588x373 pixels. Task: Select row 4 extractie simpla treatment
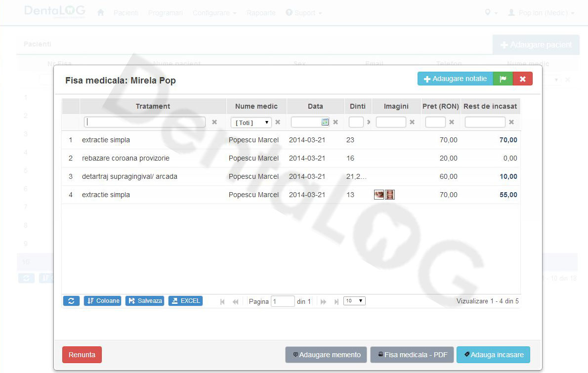pyautogui.click(x=291, y=195)
